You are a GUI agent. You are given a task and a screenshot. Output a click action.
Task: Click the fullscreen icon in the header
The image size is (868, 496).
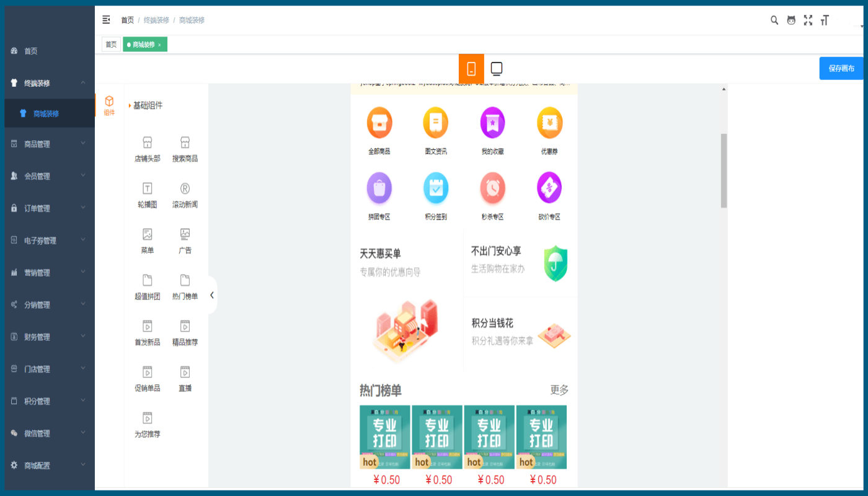[808, 20]
